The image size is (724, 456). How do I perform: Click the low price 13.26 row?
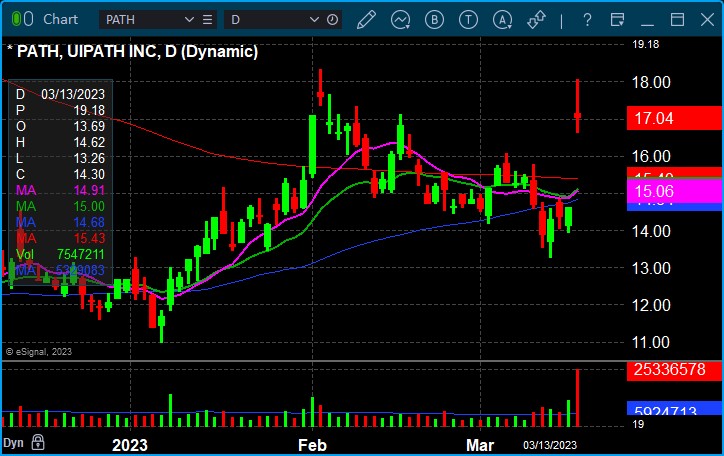60,158
